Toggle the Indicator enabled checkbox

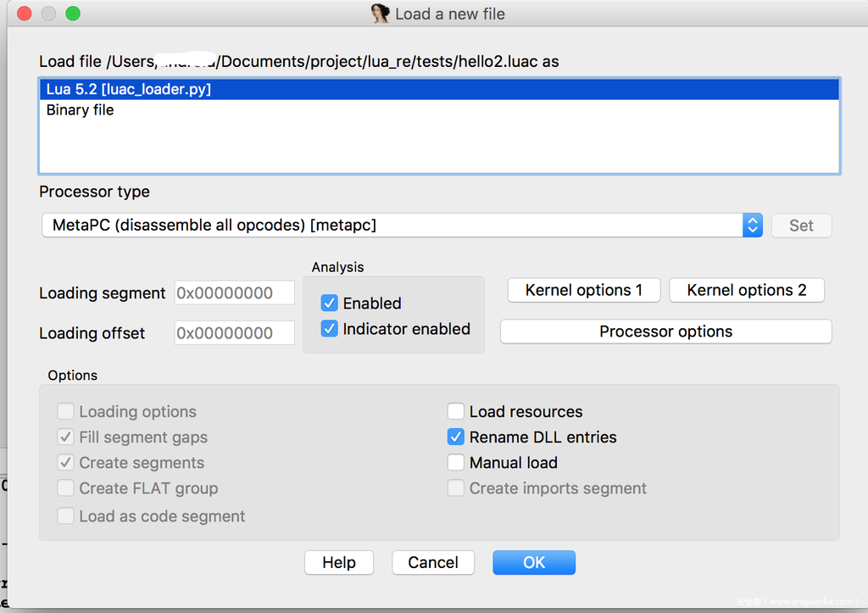330,329
